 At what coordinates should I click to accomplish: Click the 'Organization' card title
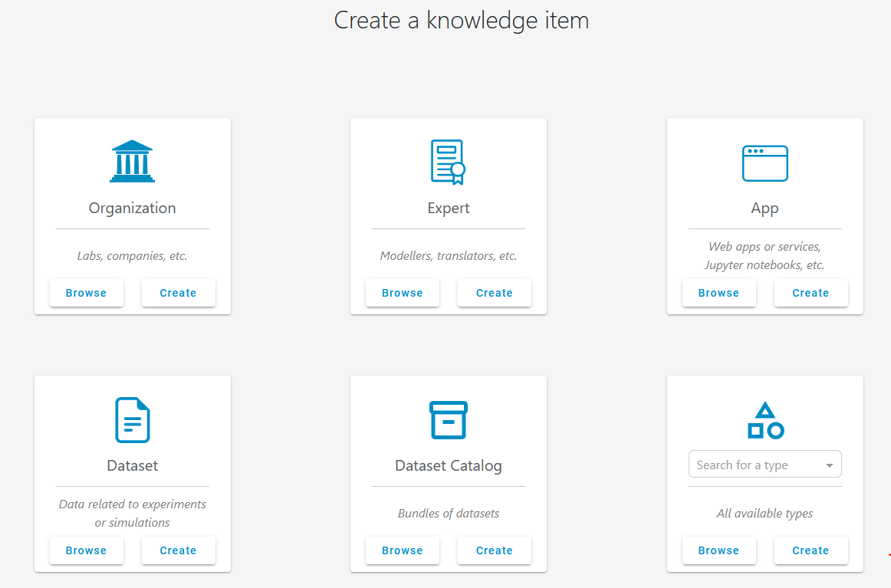click(133, 208)
